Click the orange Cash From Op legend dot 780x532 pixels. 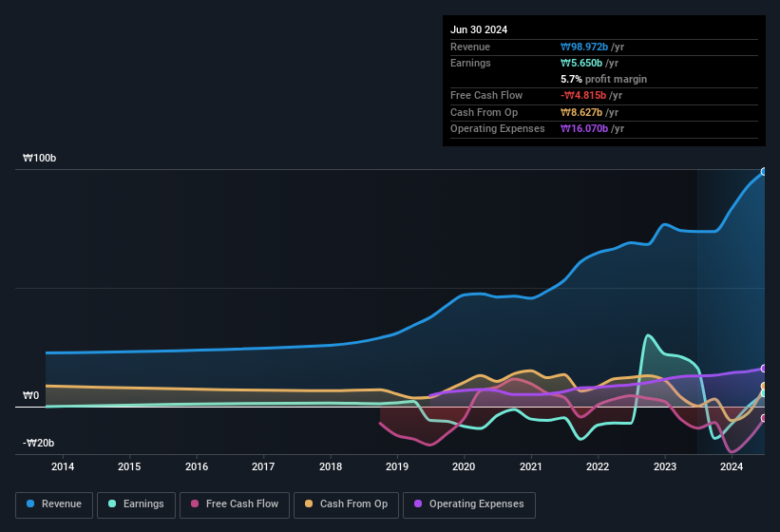pyautogui.click(x=309, y=503)
